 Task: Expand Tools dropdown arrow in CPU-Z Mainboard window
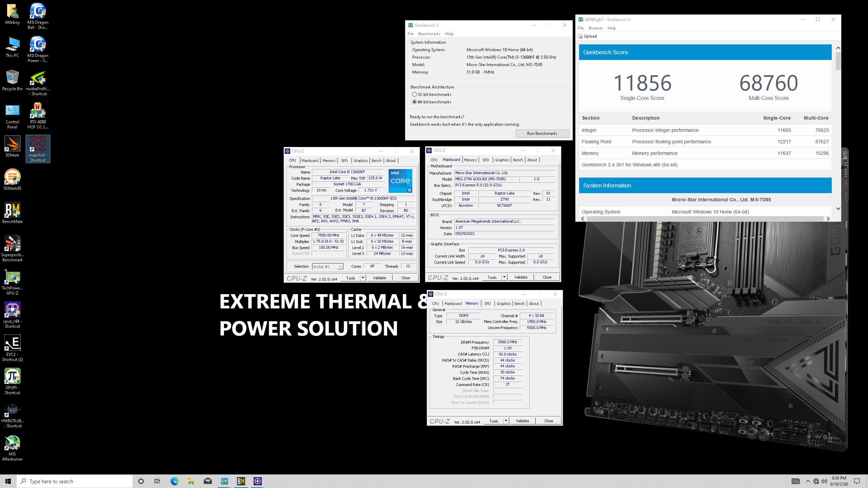[x=504, y=277]
